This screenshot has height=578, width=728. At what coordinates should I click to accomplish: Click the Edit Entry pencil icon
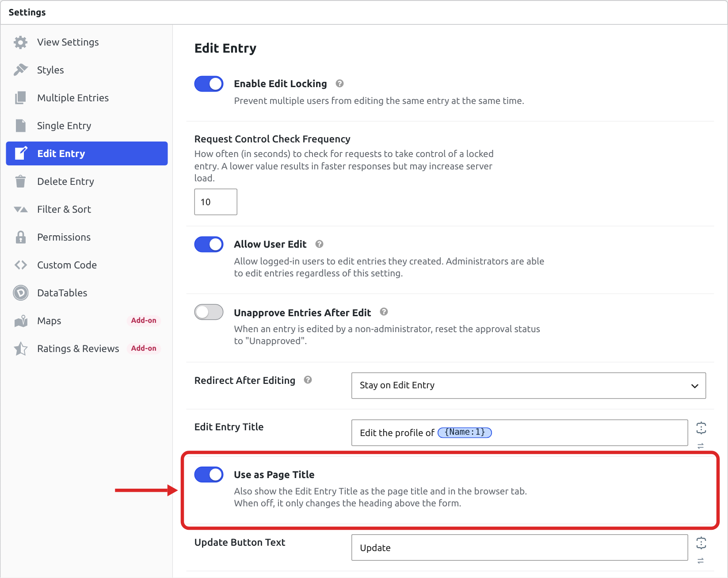tap(21, 153)
